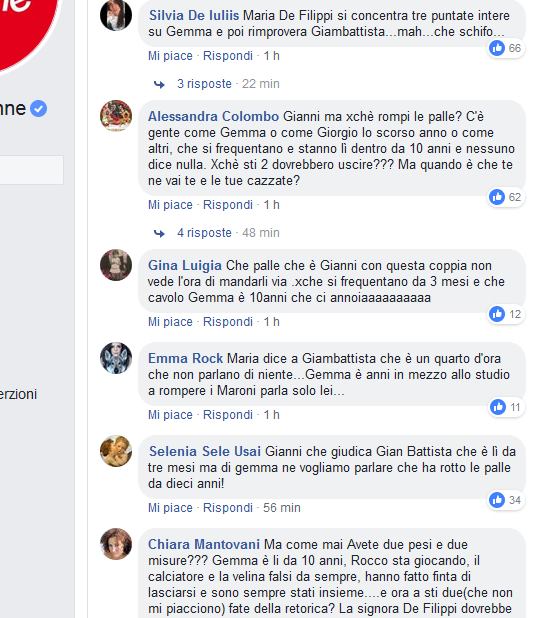Click the like reaction icon showing 11

pyautogui.click(x=497, y=407)
